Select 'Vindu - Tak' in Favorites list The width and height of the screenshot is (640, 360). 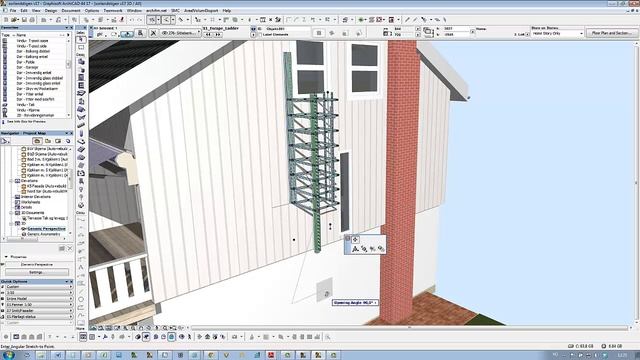[x=25, y=105]
